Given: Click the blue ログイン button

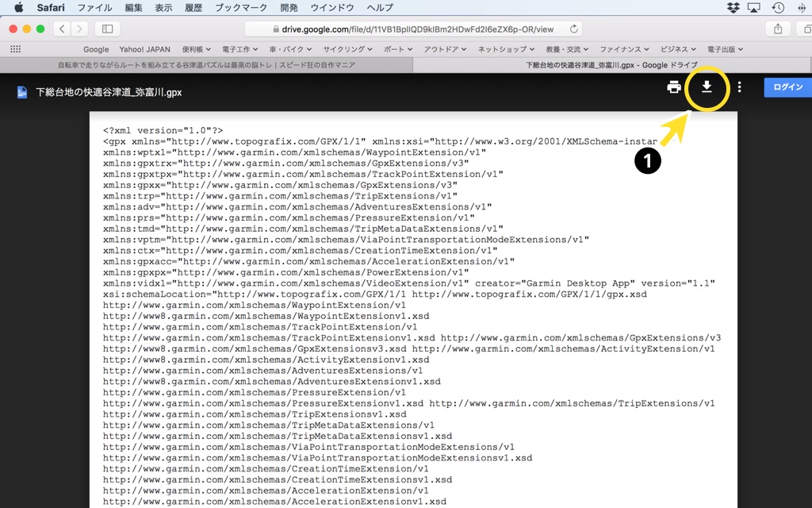Looking at the screenshot, I should pos(788,87).
